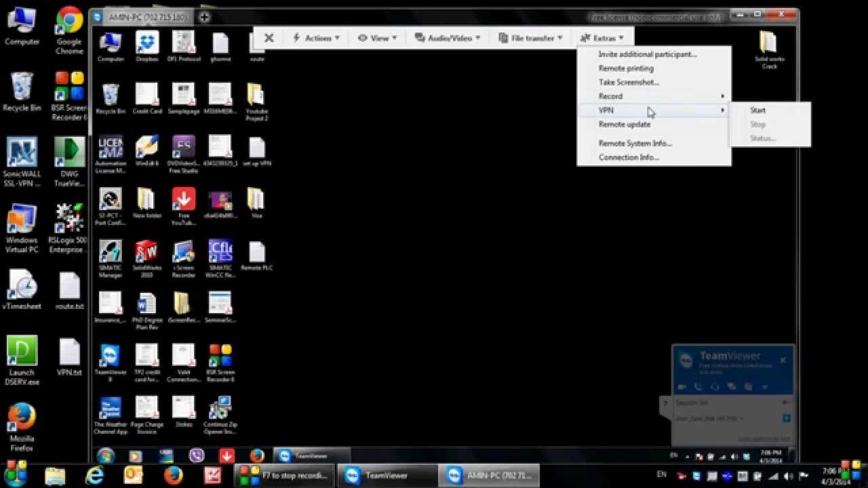The image size is (868, 488).
Task: Switch to F7 to stop recording taskbar item
Action: click(x=285, y=475)
